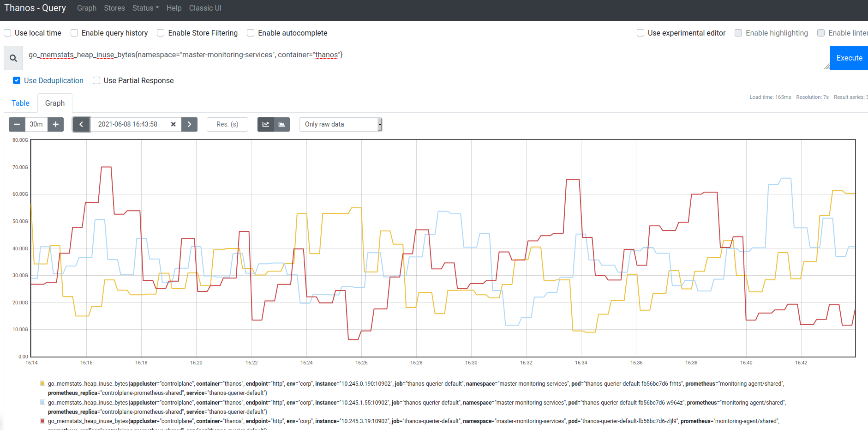868x430 pixels.
Task: Step forward in time with the right chevron
Action: pyautogui.click(x=189, y=124)
